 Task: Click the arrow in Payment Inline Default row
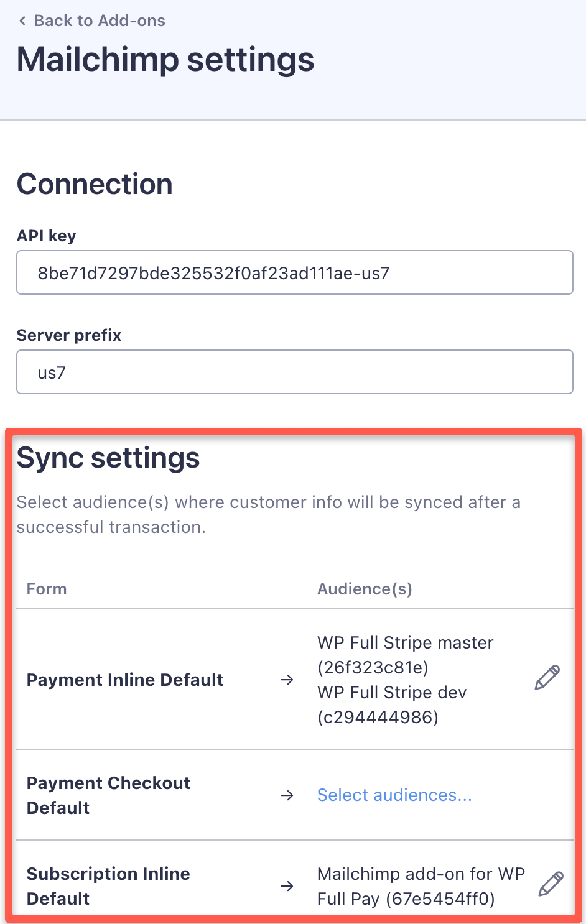287,680
